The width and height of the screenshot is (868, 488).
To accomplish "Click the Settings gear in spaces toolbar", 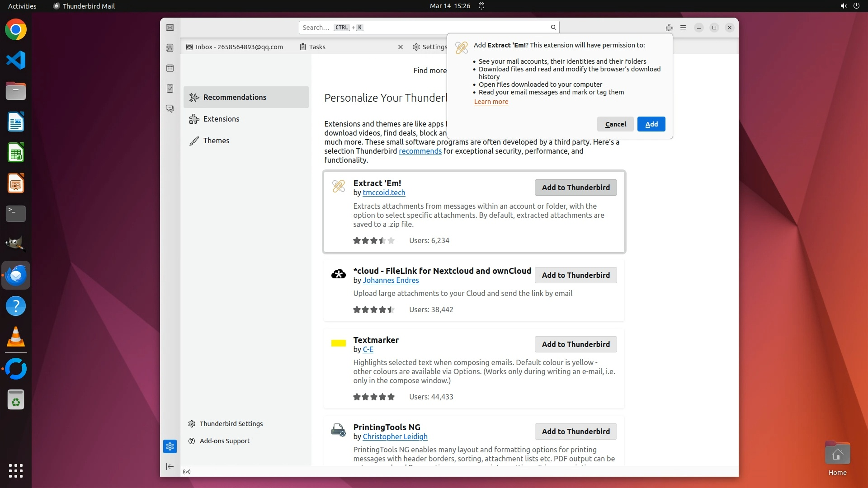I will [x=170, y=446].
